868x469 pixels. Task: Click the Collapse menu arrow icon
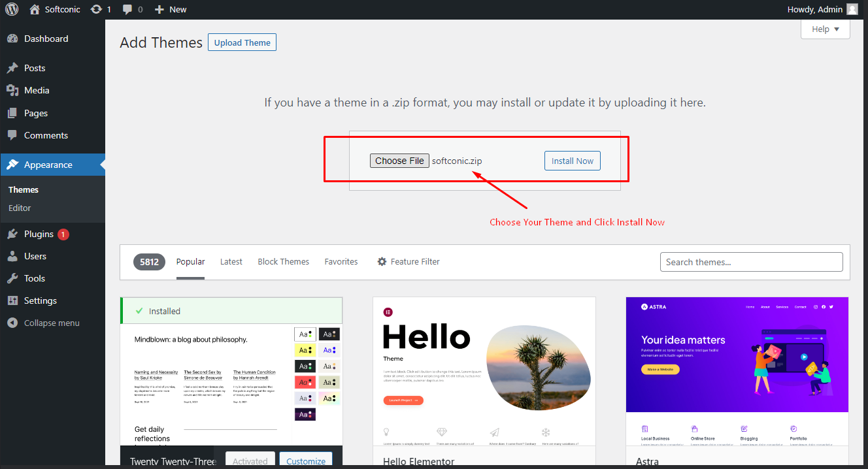click(x=12, y=323)
